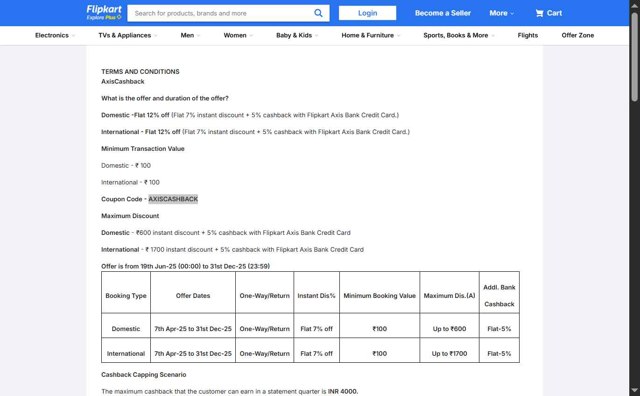Expand Baby & Kids category menu
The width and height of the screenshot is (640, 396).
point(297,36)
